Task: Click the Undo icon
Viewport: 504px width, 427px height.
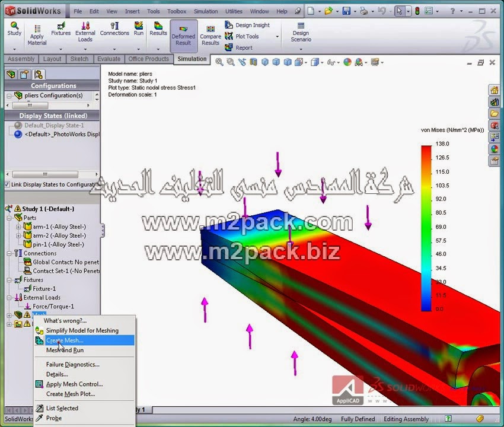Action: [x=381, y=11]
